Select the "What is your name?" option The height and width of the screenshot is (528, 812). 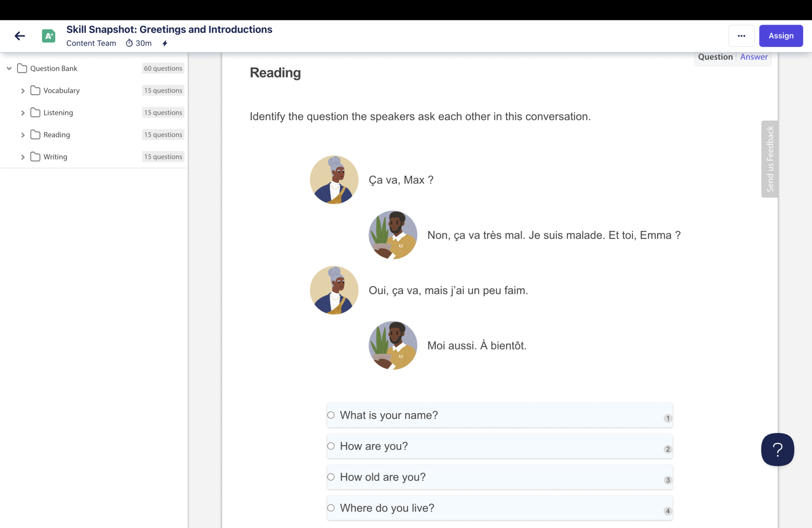point(331,415)
